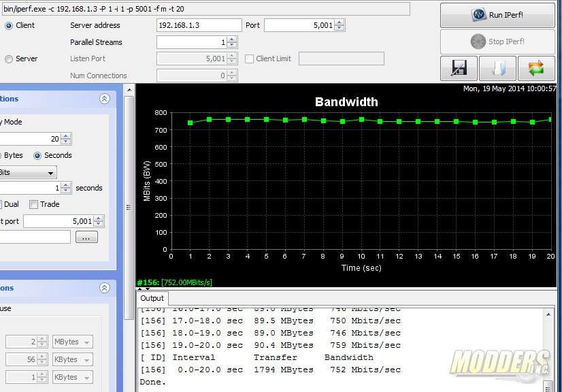Open the KBytes dropdown beside 56
562x392 pixels.
pos(73,359)
